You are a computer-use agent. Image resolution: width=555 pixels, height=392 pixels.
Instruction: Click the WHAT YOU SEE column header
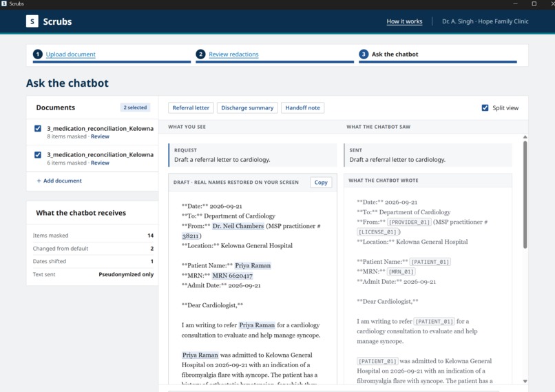point(187,127)
